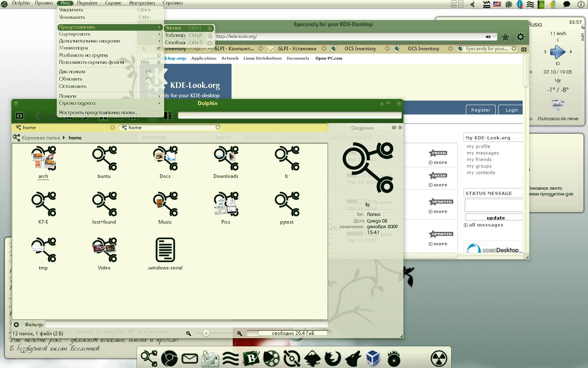Open the Linux Distributions link
Viewport: 588px width, 368px height.
tap(263, 58)
